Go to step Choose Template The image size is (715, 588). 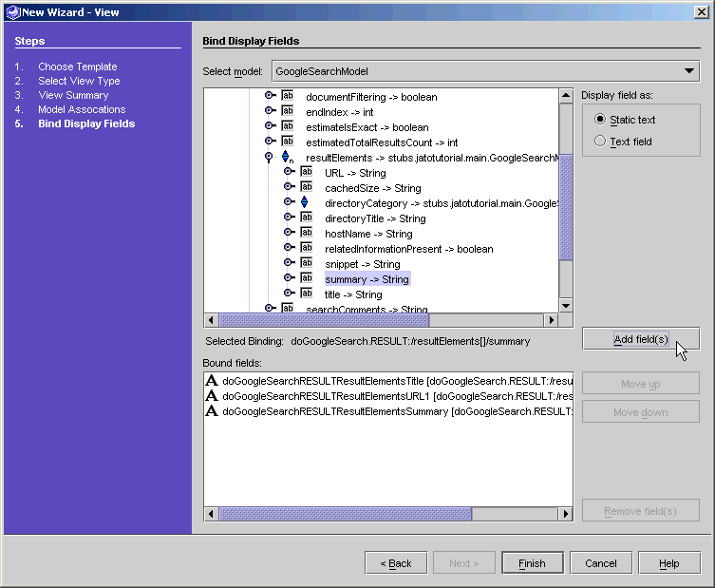78,66
